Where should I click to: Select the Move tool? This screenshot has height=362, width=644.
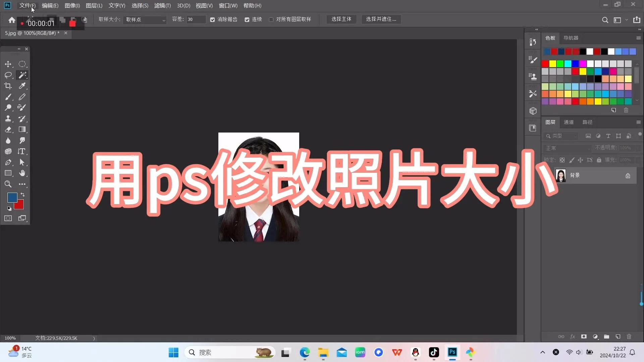point(8,64)
